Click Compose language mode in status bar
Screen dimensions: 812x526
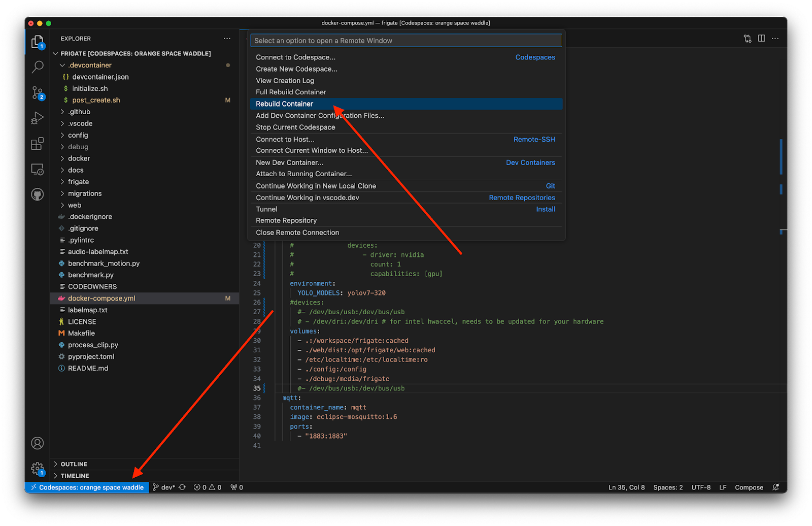point(749,487)
